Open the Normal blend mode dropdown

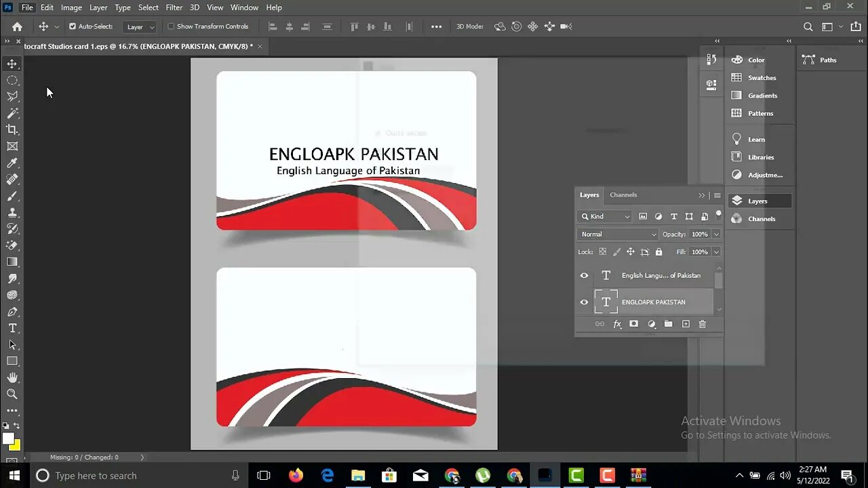618,234
